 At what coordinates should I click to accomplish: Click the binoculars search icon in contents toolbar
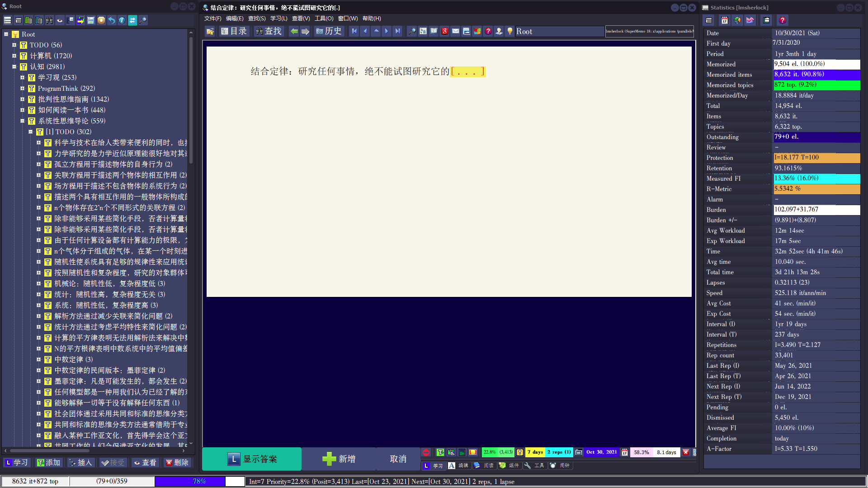point(49,20)
